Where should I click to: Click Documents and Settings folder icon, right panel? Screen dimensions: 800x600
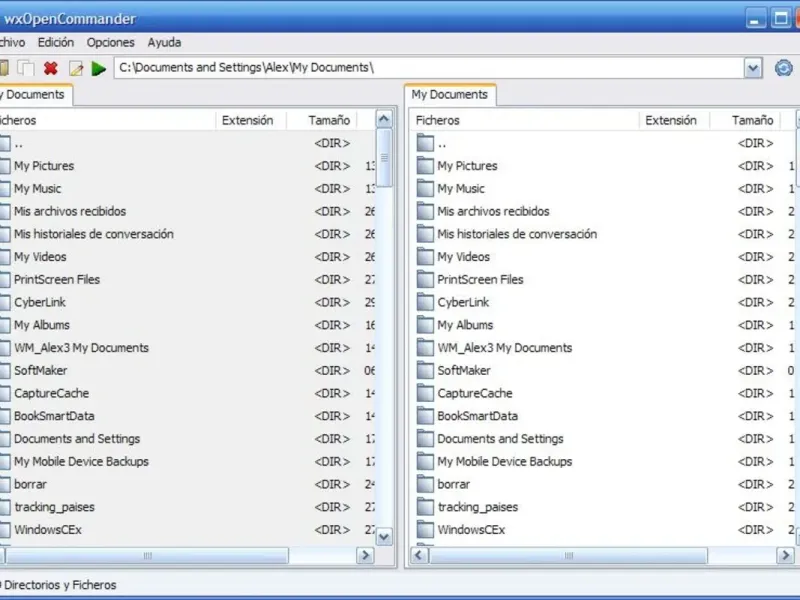tap(425, 438)
